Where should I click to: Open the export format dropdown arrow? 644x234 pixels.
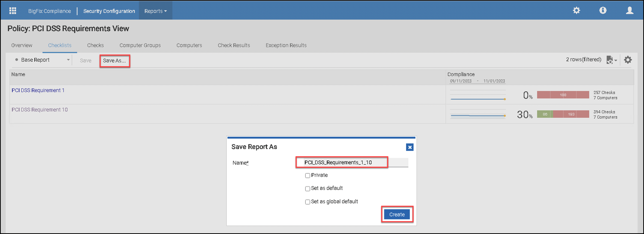tap(615, 60)
